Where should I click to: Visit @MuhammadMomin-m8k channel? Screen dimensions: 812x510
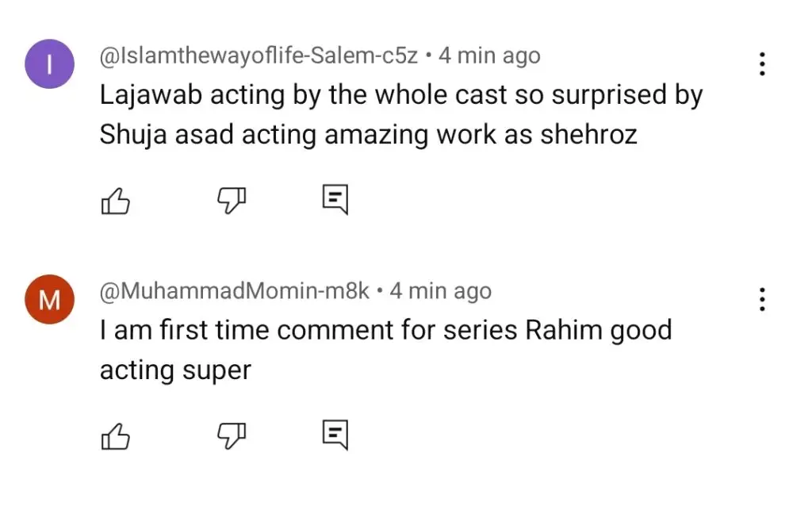coord(234,291)
